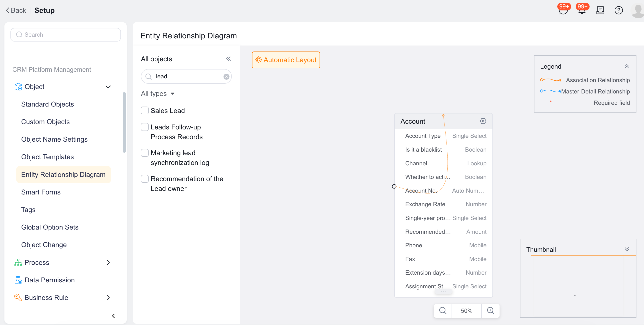The width and height of the screenshot is (644, 325).
Task: Check the Sales Lead checkbox
Action: 145,110
